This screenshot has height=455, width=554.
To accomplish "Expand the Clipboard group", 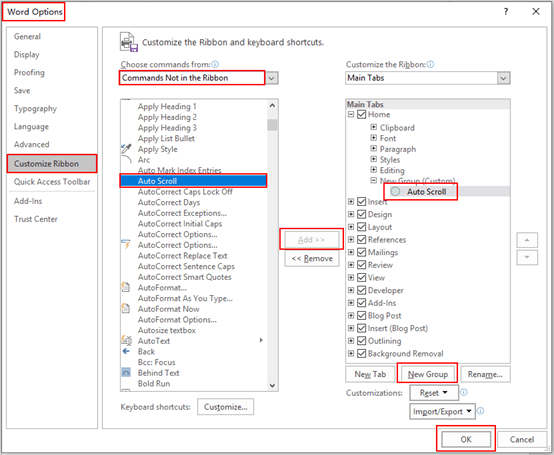I will pos(373,127).
